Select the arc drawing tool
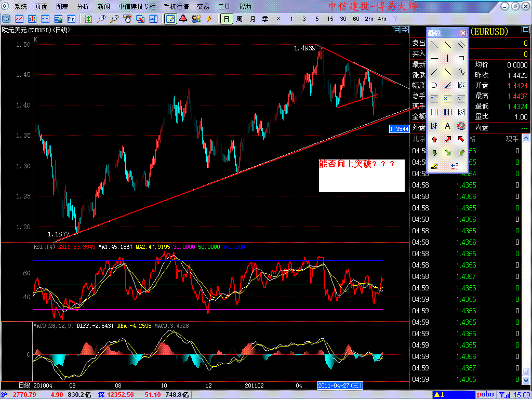 point(434,85)
